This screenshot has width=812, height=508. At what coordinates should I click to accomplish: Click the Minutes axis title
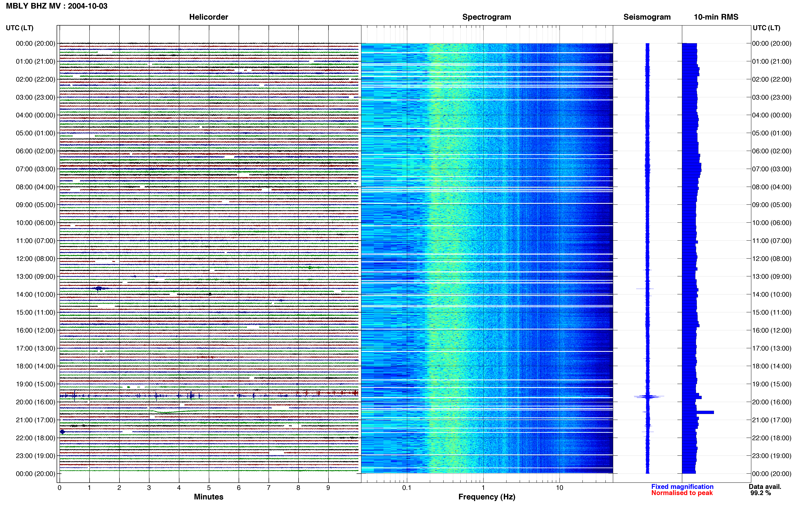[x=209, y=497]
